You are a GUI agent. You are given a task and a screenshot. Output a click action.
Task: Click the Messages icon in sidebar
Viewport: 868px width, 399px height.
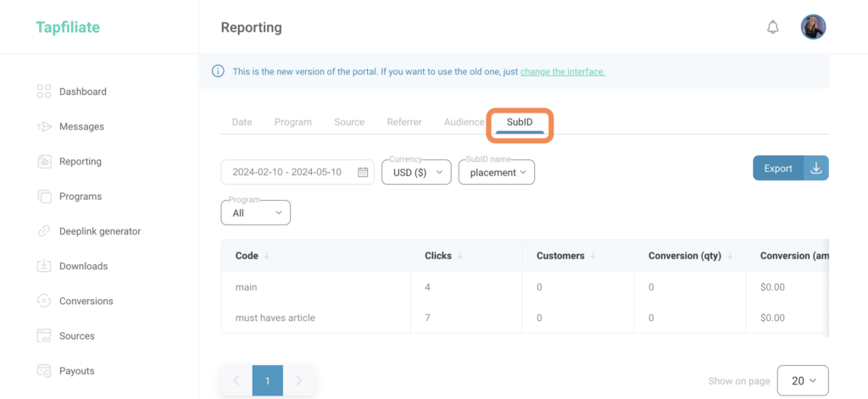[44, 127]
